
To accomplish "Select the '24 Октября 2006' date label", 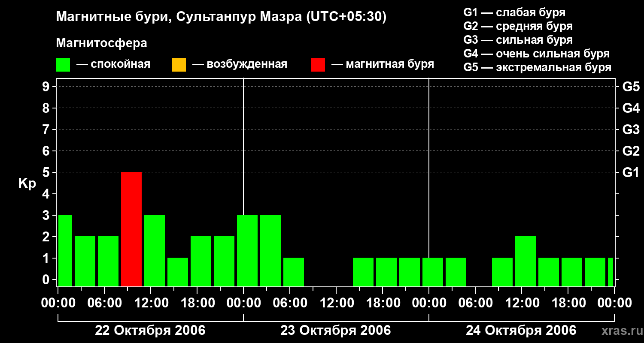I will coord(521,331).
